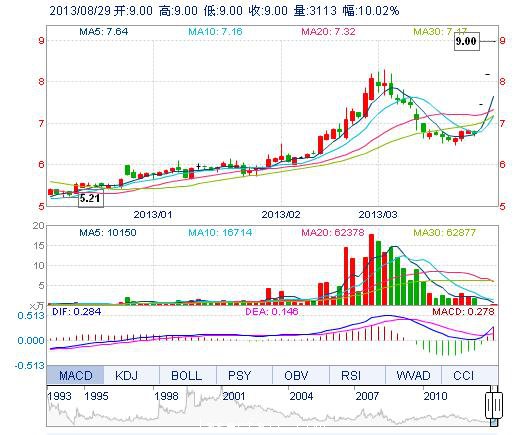Image resolution: width=515 pixels, height=435 pixels.
Task: Click the 5.21 low price label
Action: pos(91,199)
